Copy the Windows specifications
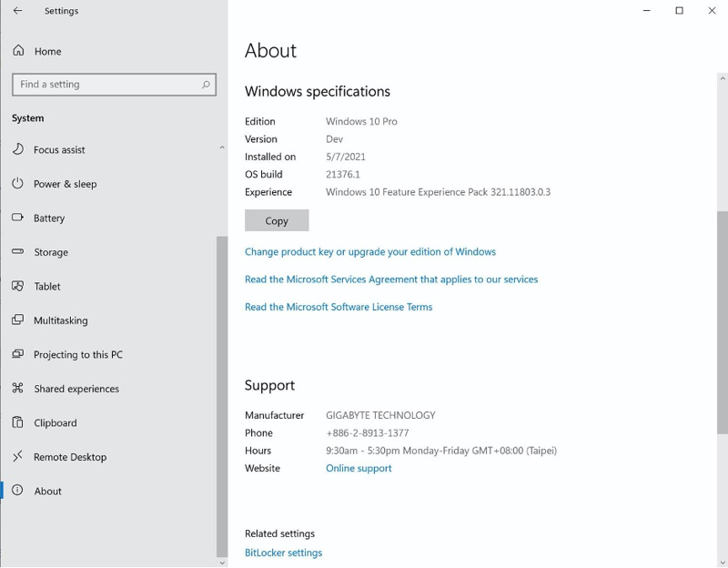 click(x=277, y=220)
